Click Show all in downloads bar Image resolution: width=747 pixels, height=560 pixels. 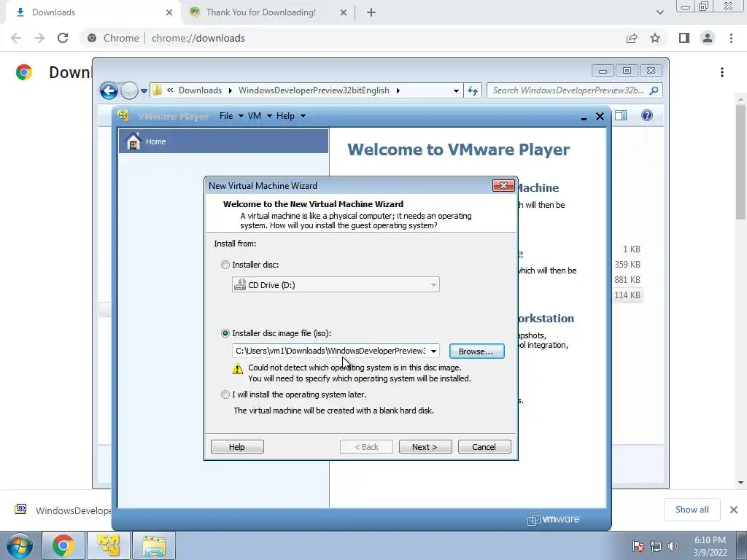coord(692,510)
